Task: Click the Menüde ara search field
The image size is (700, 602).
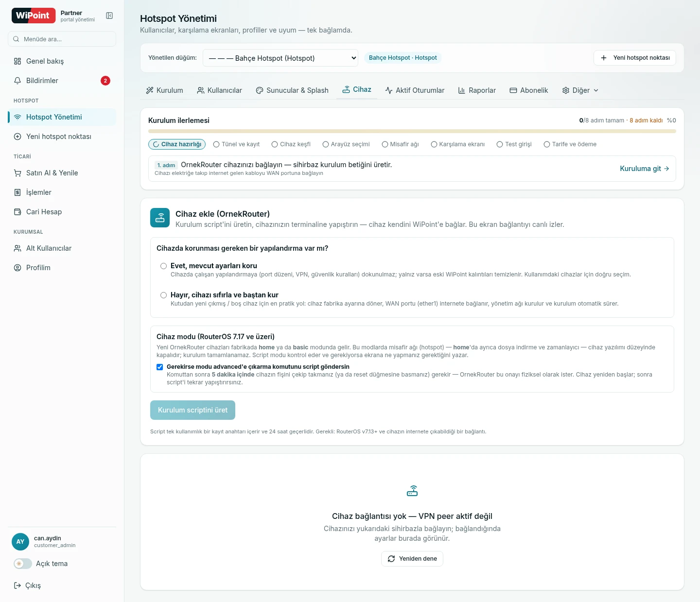Action: [x=62, y=39]
